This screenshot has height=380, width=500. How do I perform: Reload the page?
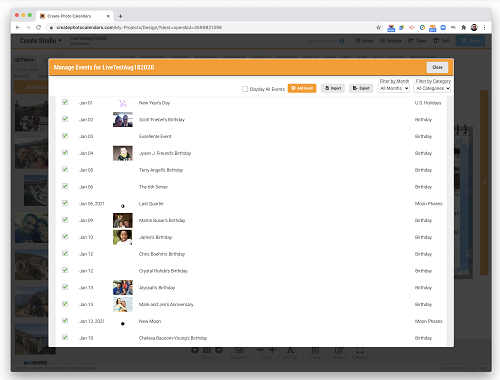pos(39,27)
